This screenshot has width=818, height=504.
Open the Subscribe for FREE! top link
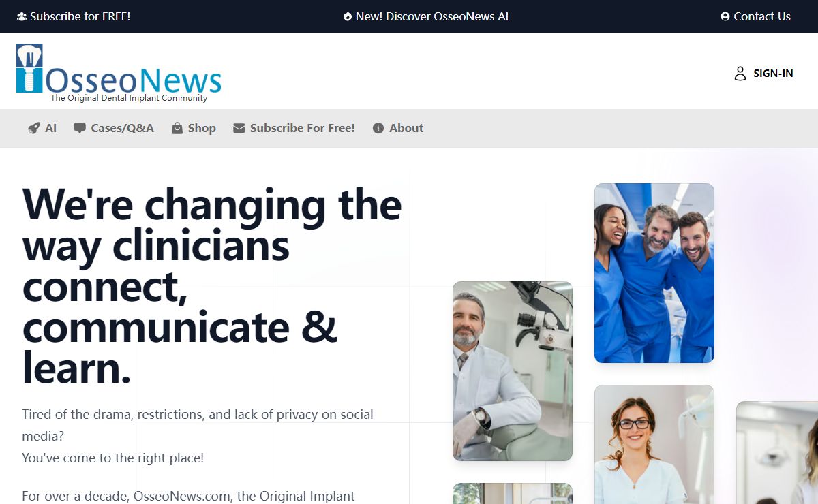(80, 16)
